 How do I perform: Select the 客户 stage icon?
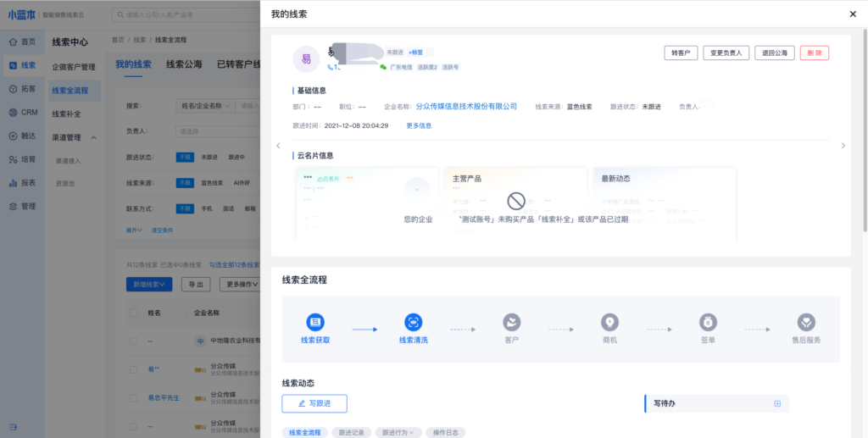pyautogui.click(x=512, y=322)
